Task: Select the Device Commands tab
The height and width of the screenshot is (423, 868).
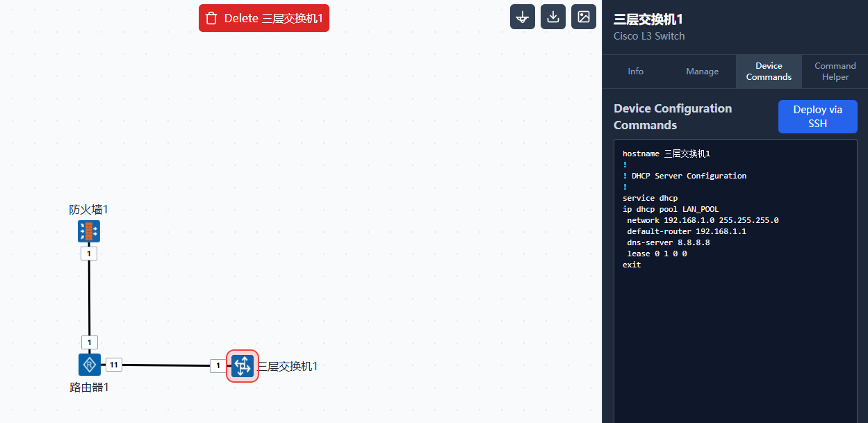Action: point(769,72)
